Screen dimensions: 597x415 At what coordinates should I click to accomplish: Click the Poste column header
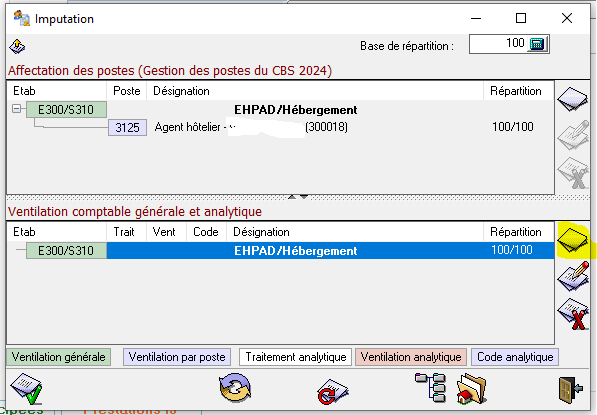pyautogui.click(x=127, y=91)
